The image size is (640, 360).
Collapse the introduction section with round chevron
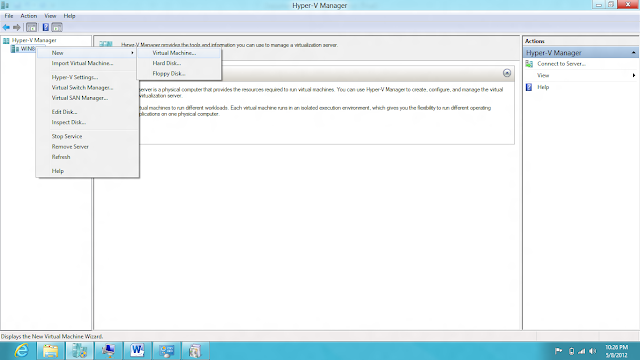507,73
